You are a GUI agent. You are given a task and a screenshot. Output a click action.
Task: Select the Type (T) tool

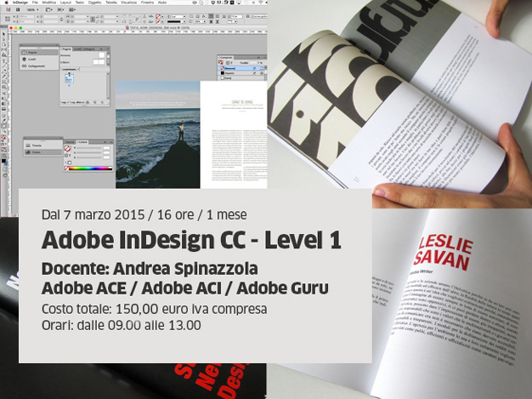[4, 62]
